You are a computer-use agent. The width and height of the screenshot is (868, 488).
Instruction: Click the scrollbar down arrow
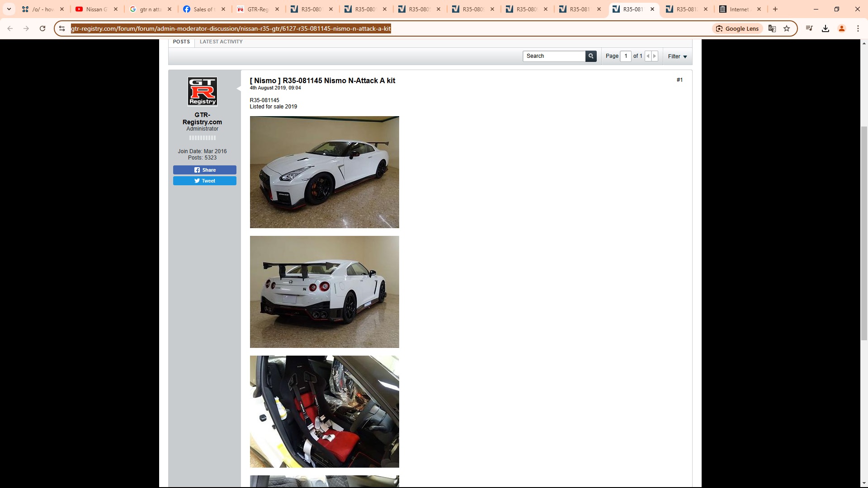[x=864, y=483]
